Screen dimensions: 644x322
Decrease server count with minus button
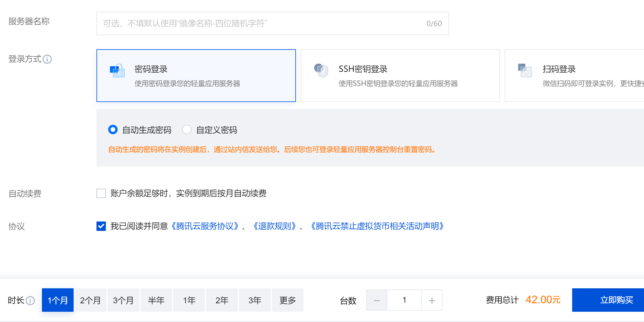377,300
